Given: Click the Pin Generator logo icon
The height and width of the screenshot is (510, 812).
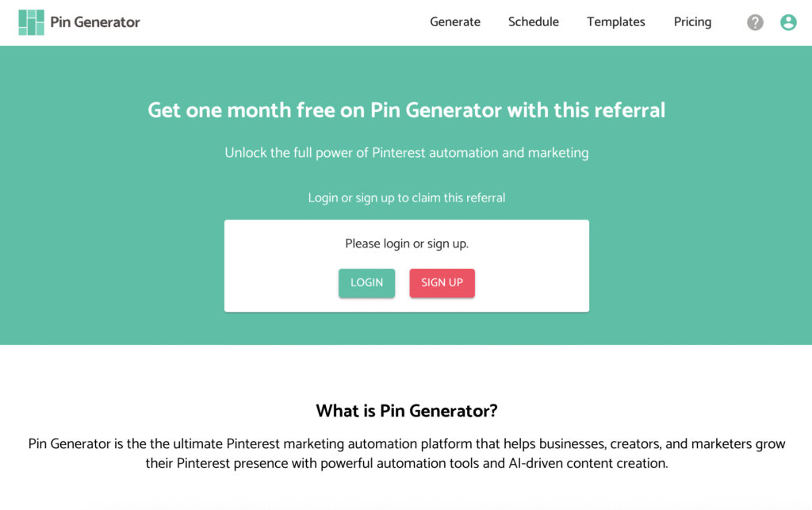Looking at the screenshot, I should 32,22.
